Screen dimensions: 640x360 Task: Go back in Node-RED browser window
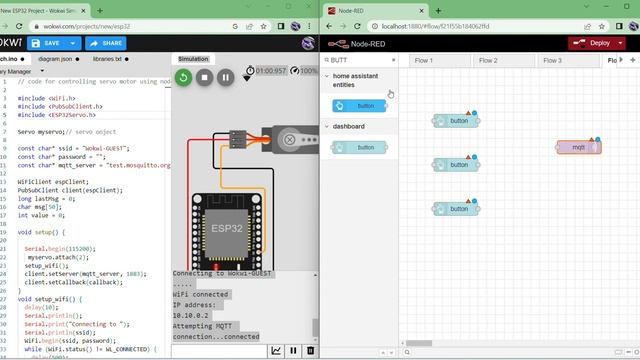tap(329, 26)
